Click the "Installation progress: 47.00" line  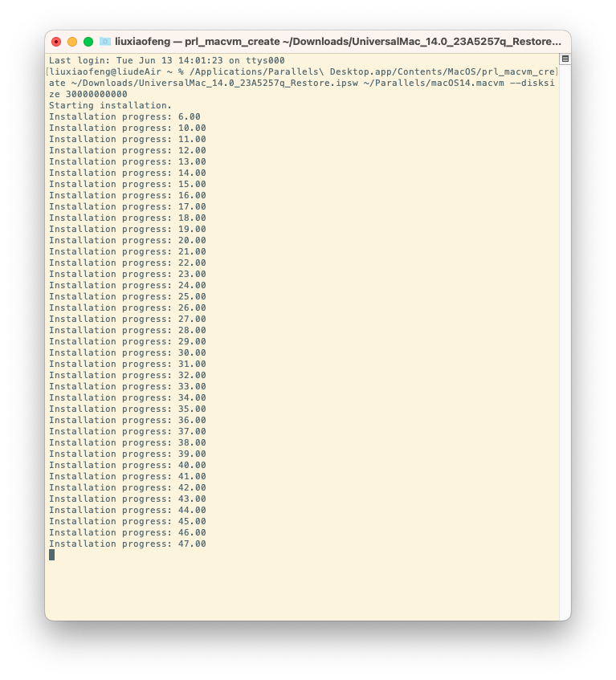(127, 544)
